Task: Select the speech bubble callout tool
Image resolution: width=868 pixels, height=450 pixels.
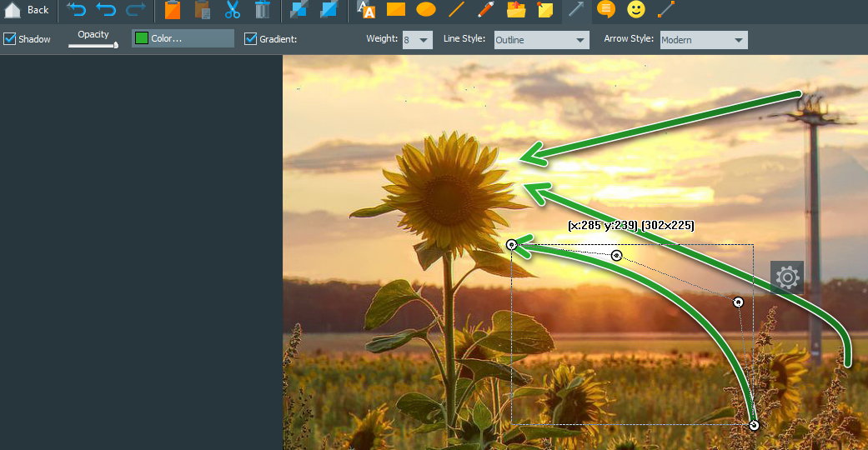Action: [x=606, y=10]
